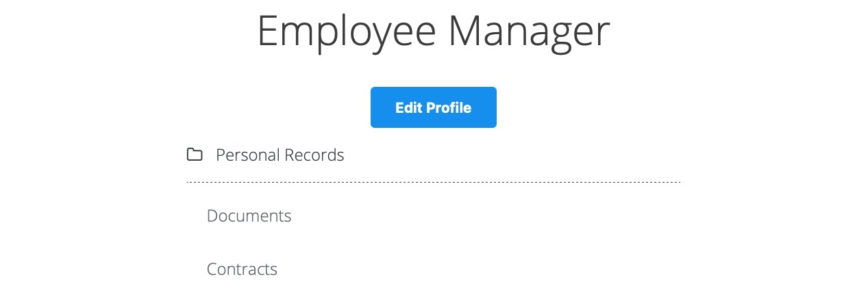Open the outlined folder icon
This screenshot has height=290, width=868.
click(x=195, y=155)
